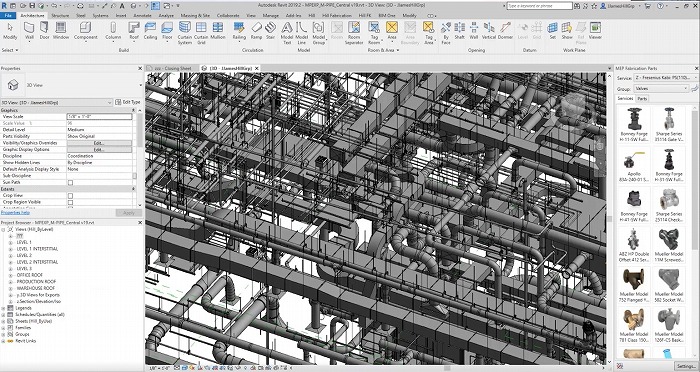Select the Railing tool
The height and width of the screenshot is (372, 700).
pyautogui.click(x=239, y=31)
